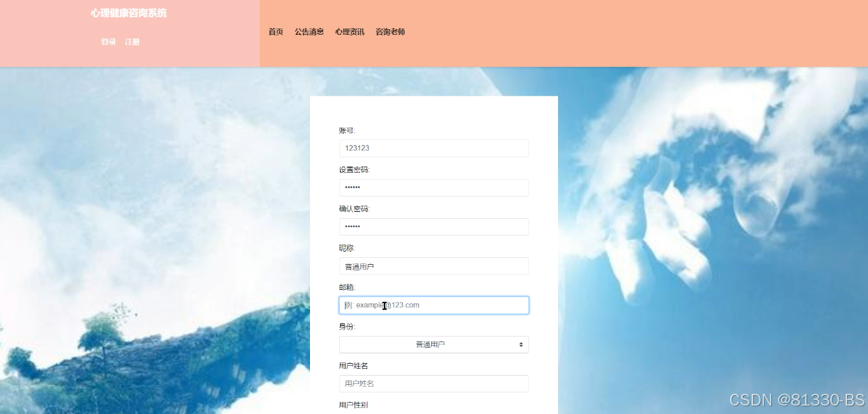Screen dimensions: 868x414
Task: Navigate to 咨询老师 page
Action: tap(390, 32)
